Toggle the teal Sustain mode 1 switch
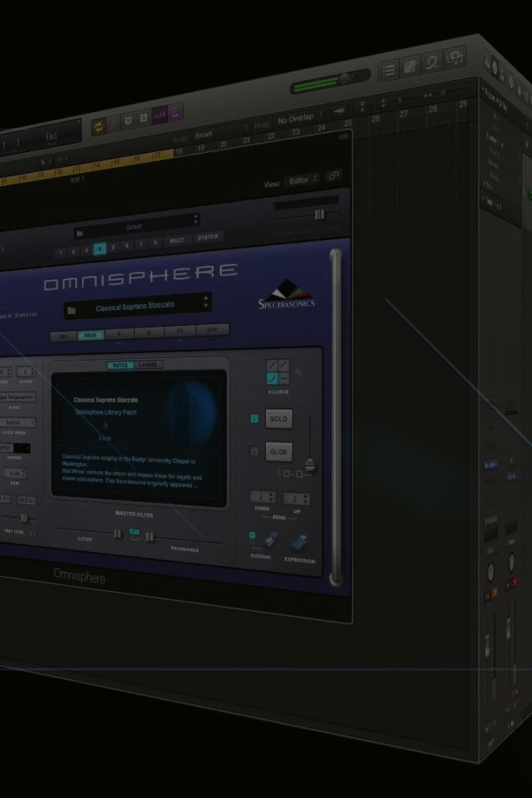 click(x=252, y=535)
